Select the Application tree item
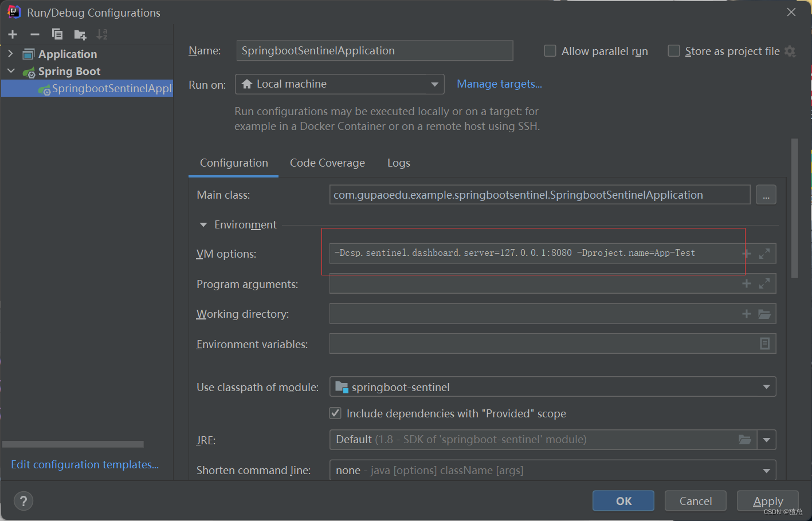Viewport: 812px width, 521px height. click(x=68, y=54)
